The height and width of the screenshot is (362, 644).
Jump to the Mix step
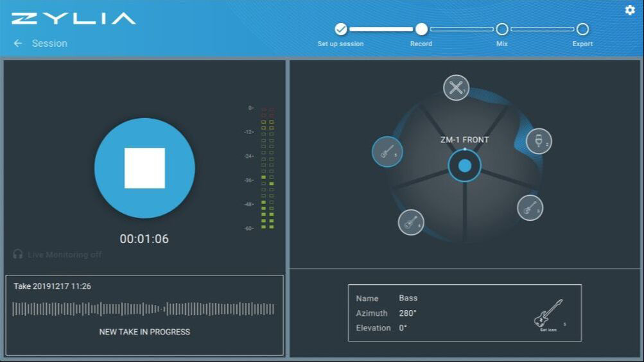click(502, 29)
